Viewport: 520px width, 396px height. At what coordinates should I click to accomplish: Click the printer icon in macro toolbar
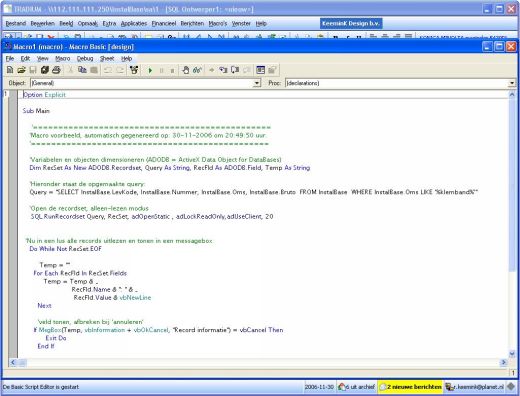(x=56, y=70)
